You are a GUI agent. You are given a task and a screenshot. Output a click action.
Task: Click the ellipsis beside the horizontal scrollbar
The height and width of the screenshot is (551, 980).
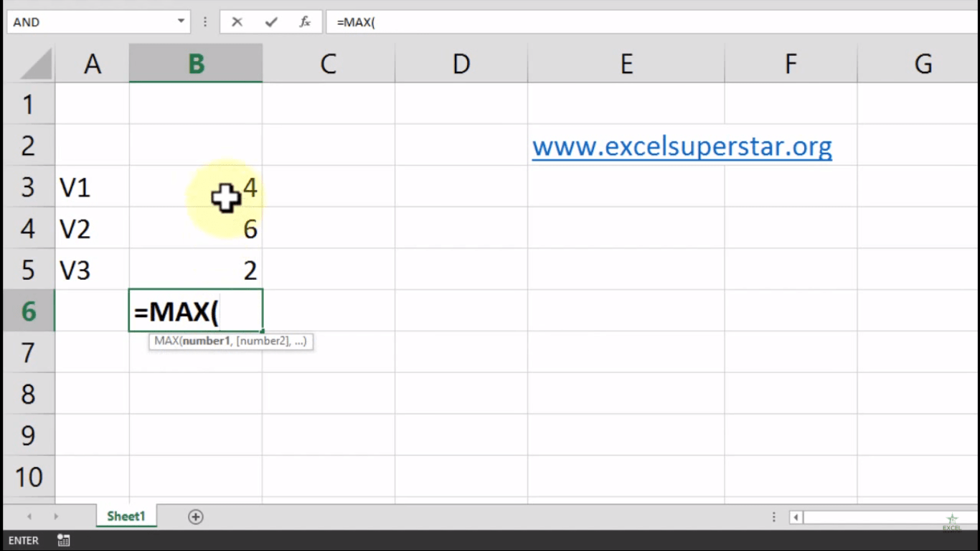tap(773, 517)
